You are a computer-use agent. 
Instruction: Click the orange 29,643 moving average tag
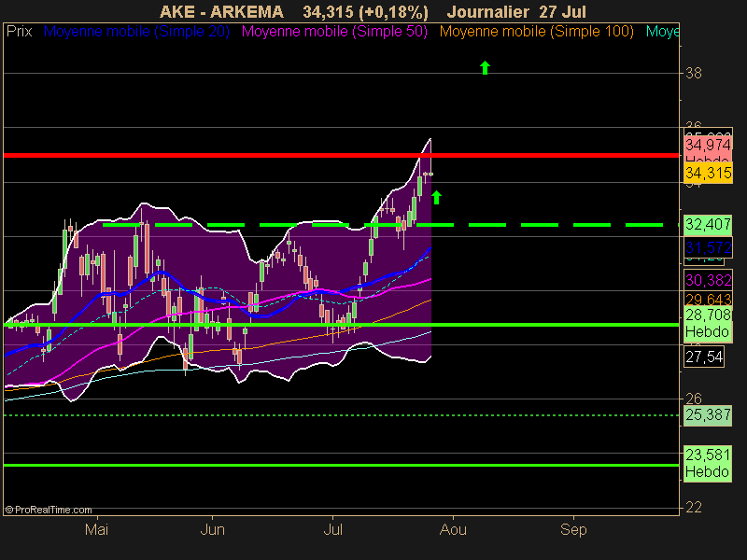(708, 299)
